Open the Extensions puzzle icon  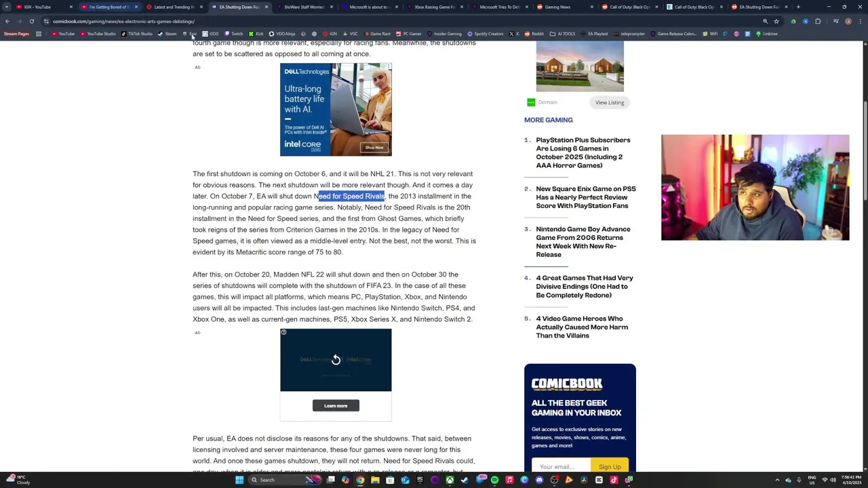click(x=818, y=21)
